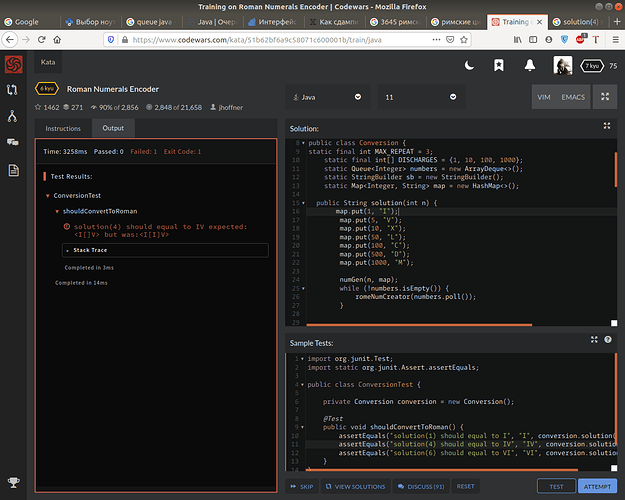
Task: Toggle fullscreen editor mode button
Action: [x=605, y=97]
